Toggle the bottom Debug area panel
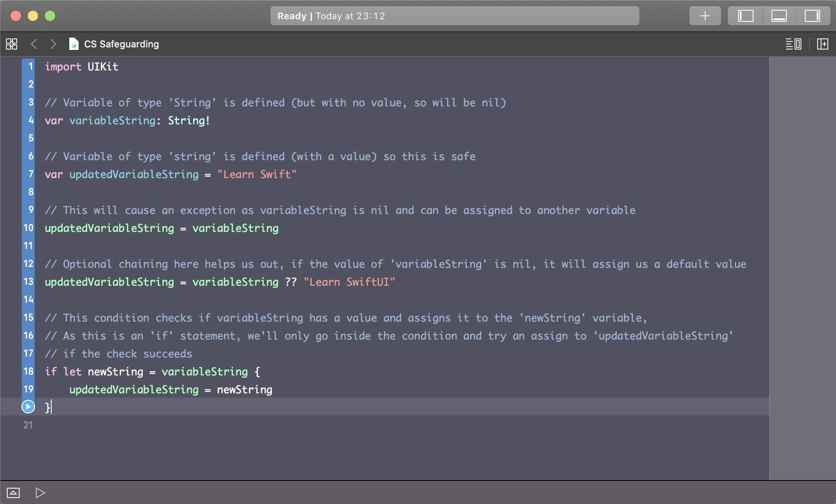The image size is (836, 504). point(779,16)
